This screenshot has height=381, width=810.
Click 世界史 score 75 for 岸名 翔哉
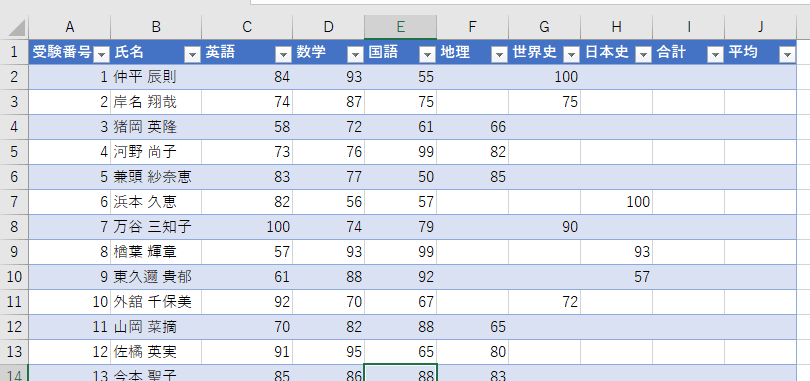pos(544,102)
